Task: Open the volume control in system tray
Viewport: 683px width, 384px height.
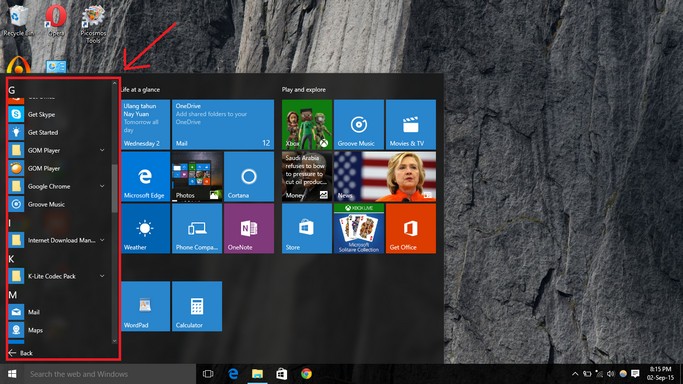Action: pyautogui.click(x=611, y=374)
